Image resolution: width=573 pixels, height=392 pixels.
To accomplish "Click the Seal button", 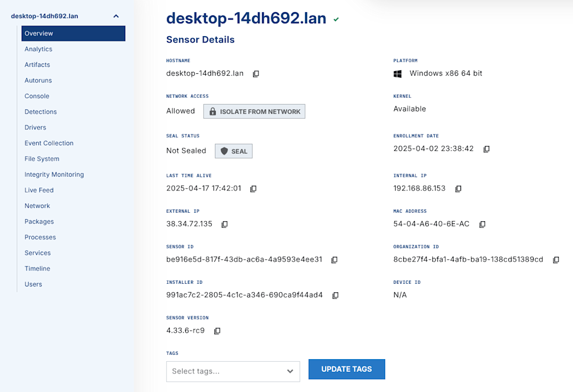I will tap(233, 151).
